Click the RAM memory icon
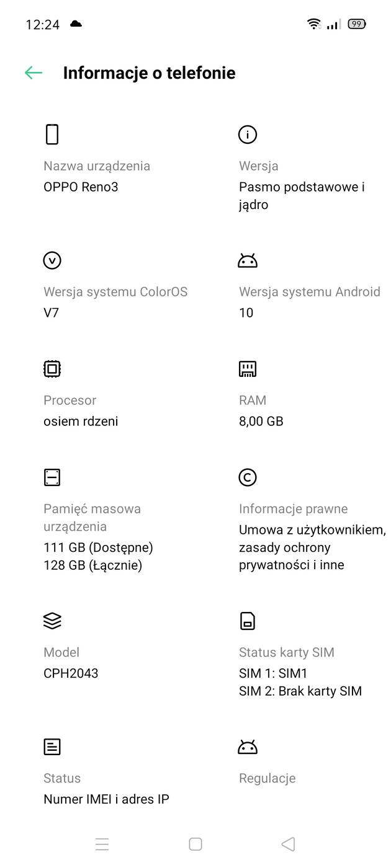 pyautogui.click(x=248, y=368)
